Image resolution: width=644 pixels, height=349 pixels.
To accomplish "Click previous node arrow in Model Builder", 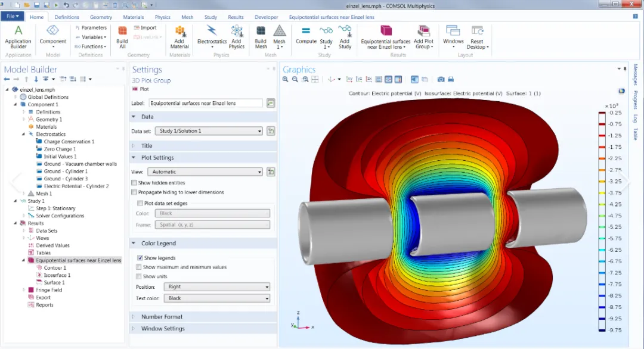I will coord(7,79).
